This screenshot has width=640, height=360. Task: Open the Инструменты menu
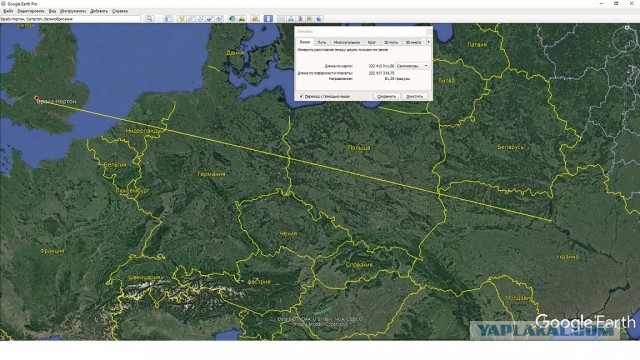point(73,11)
